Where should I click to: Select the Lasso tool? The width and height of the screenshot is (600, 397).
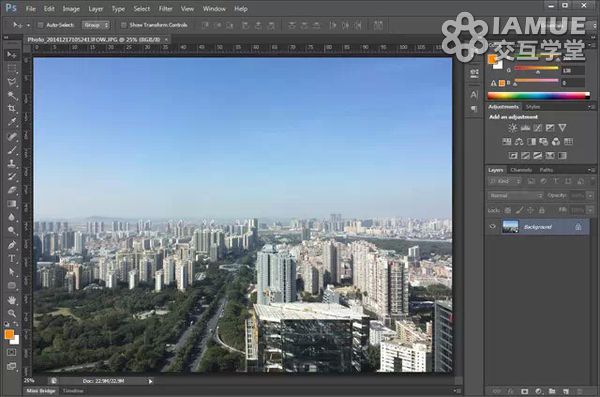tap(12, 82)
